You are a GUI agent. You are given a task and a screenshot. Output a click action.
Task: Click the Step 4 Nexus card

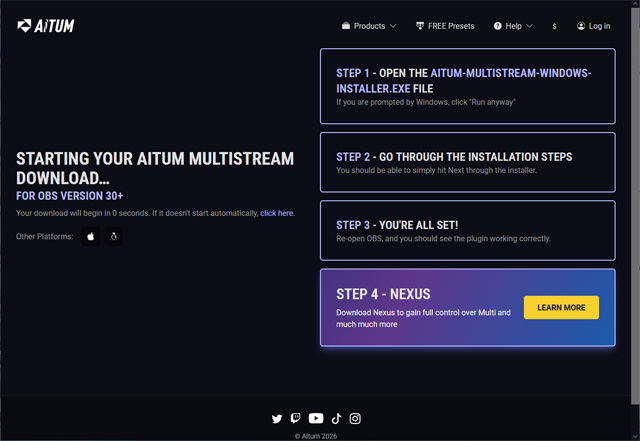coord(468,307)
